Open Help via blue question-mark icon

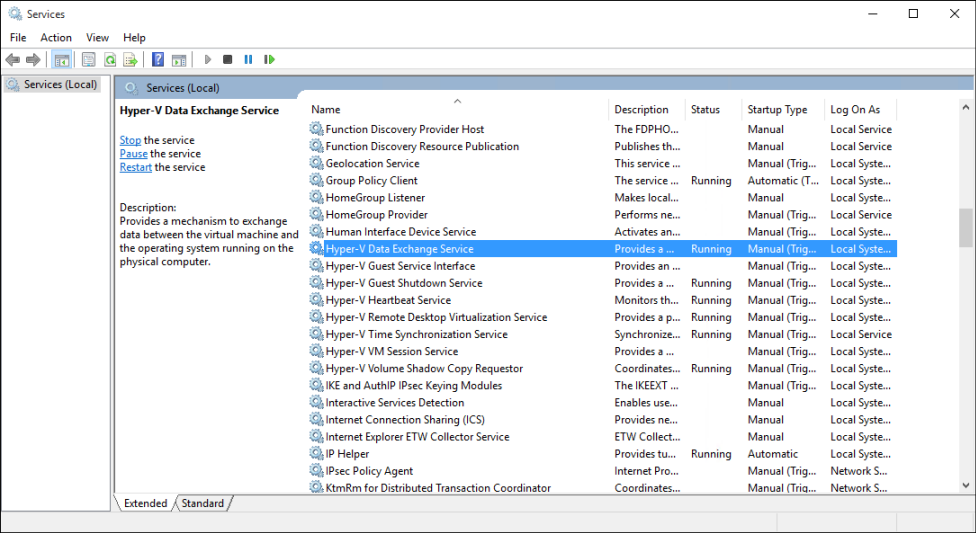158,60
